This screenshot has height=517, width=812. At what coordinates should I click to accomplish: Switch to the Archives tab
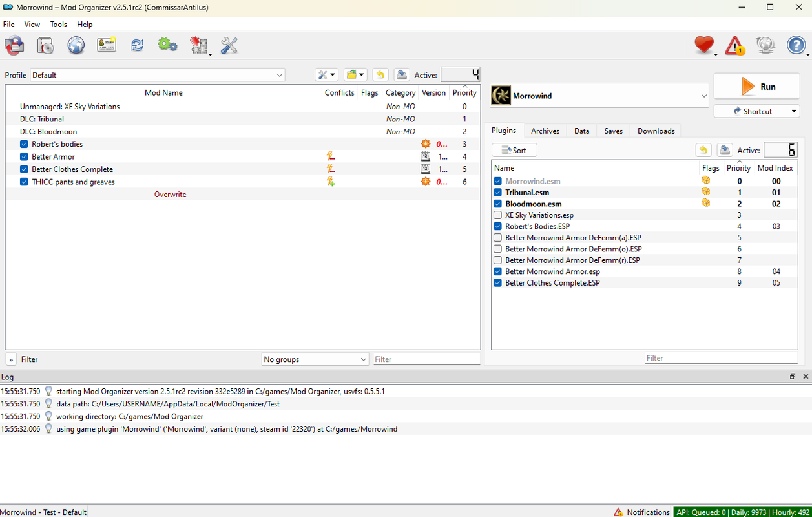click(x=545, y=131)
